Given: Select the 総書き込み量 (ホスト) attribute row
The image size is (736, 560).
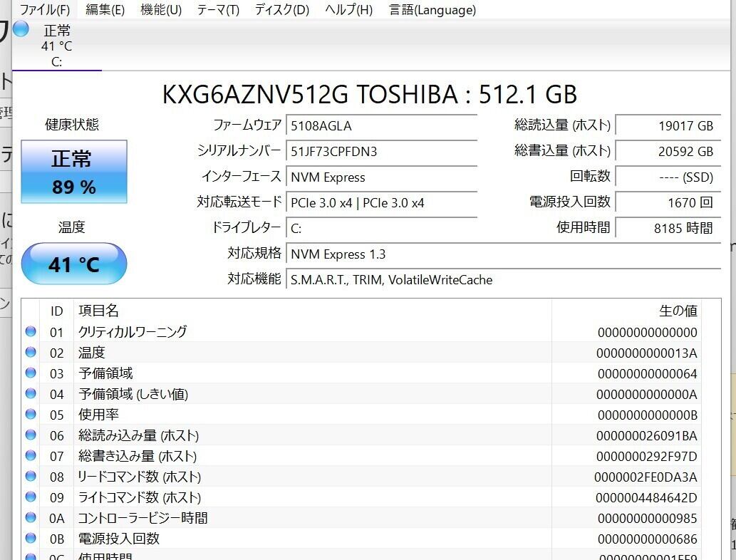Looking at the screenshot, I should click(x=361, y=456).
